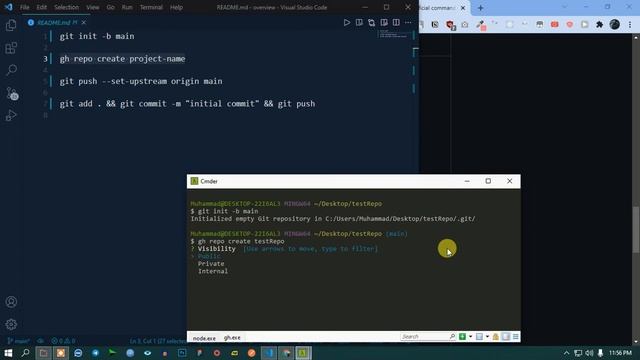The height and width of the screenshot is (360, 640).
Task: Close the Chrome tab
Action: [463, 8]
